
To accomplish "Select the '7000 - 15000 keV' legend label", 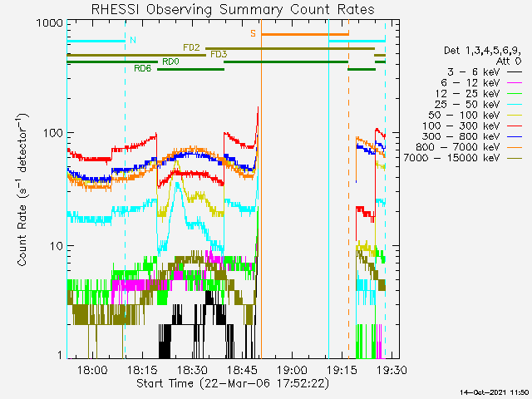I will pyautogui.click(x=451, y=158).
